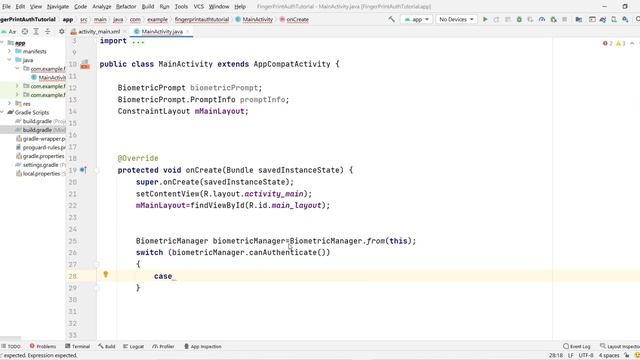Image resolution: width=640 pixels, height=360 pixels.
Task: Click Expand All in Project panel header
Action: pos(36,31)
